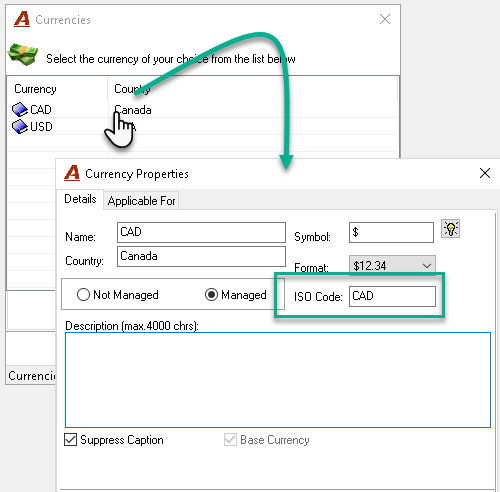This screenshot has width=500, height=492.
Task: Click the Currencies window app logo icon
Action: click(x=22, y=19)
